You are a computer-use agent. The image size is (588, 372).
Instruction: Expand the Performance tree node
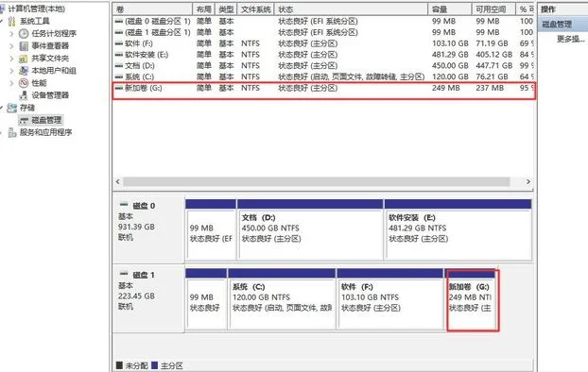tap(11, 83)
